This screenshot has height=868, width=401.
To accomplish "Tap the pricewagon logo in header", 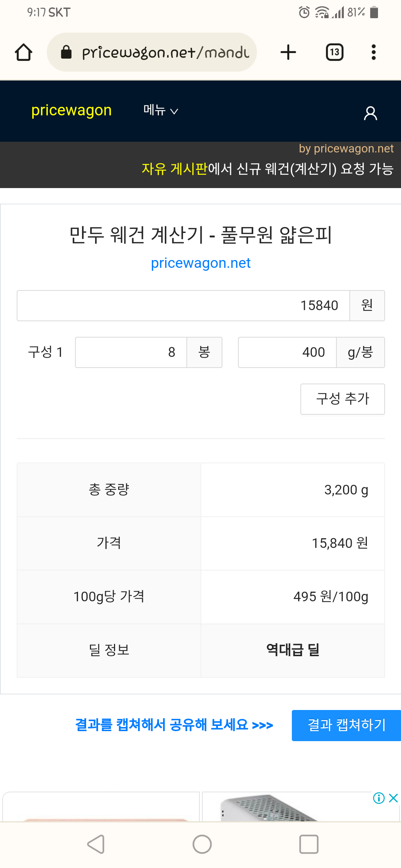I will tap(71, 111).
